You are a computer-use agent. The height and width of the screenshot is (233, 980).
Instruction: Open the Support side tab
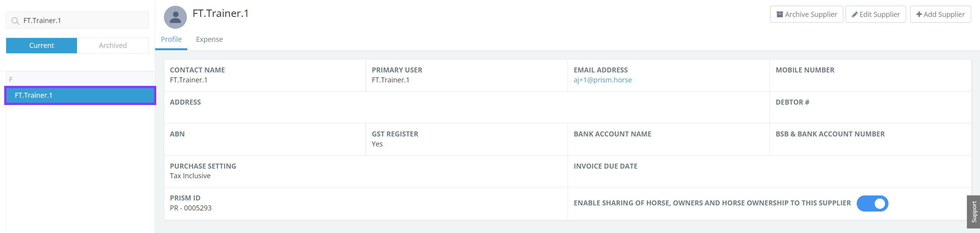[973, 212]
